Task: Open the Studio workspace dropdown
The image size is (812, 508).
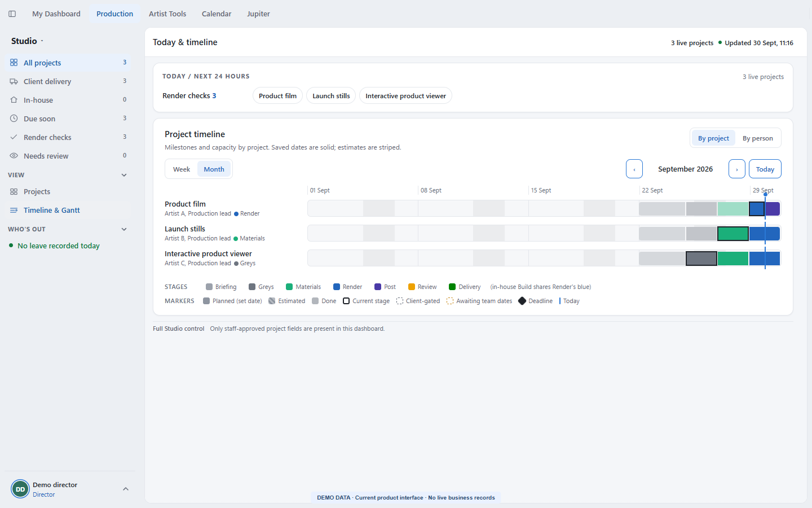Action: [28, 41]
